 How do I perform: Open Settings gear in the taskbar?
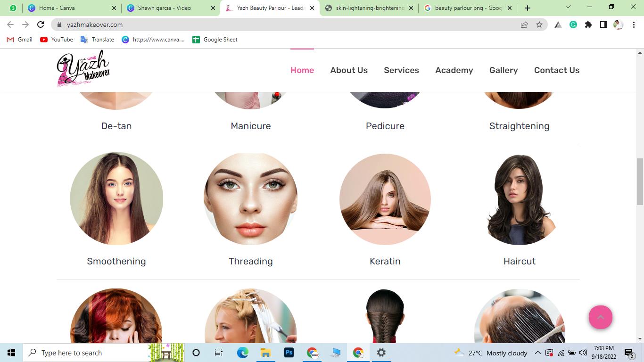(x=381, y=353)
